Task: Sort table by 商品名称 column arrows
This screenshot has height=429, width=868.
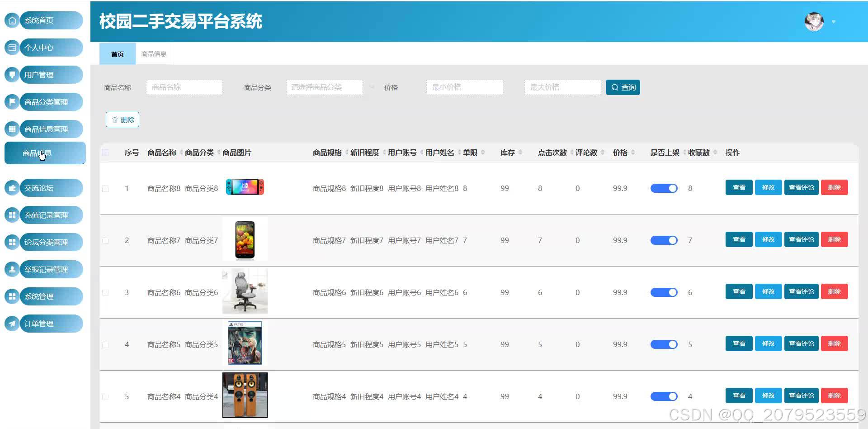Action: pos(181,153)
